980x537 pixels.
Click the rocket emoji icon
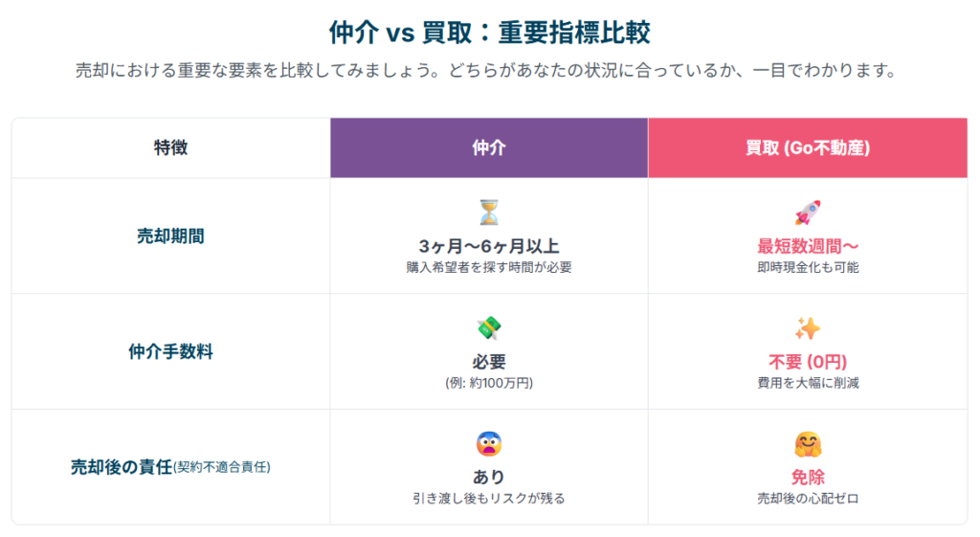point(808,213)
